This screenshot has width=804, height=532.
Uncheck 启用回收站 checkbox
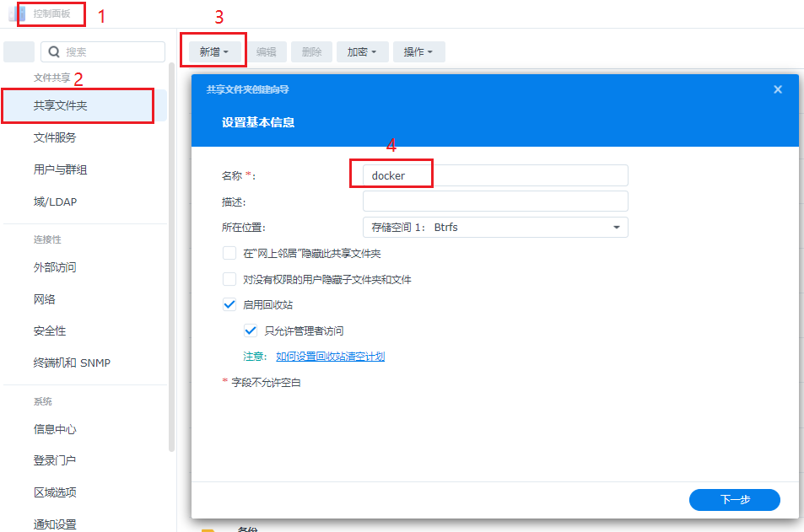(229, 304)
